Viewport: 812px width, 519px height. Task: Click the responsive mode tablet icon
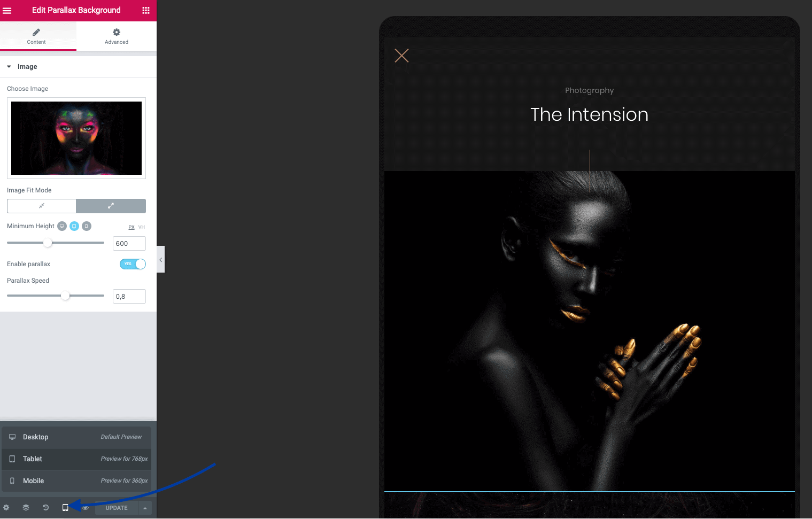point(65,508)
